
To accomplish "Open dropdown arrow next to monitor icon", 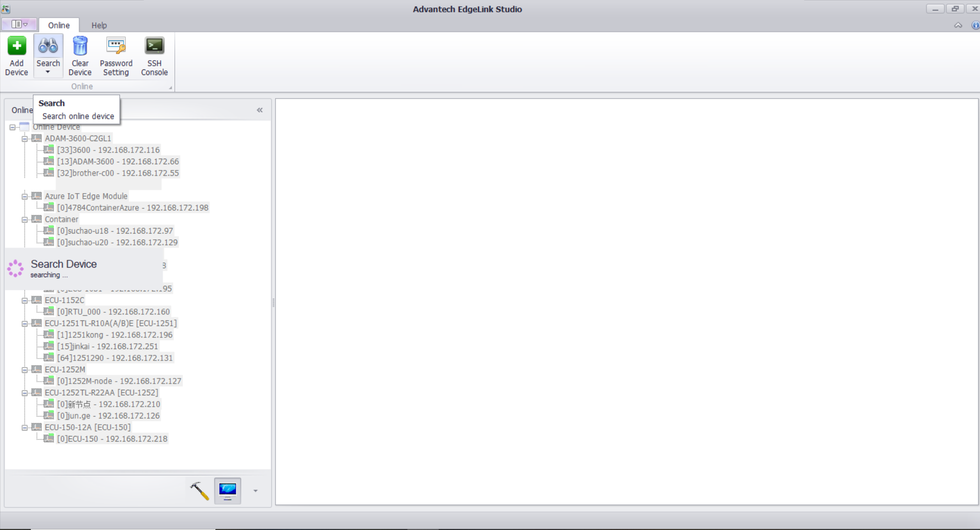I will point(256,491).
